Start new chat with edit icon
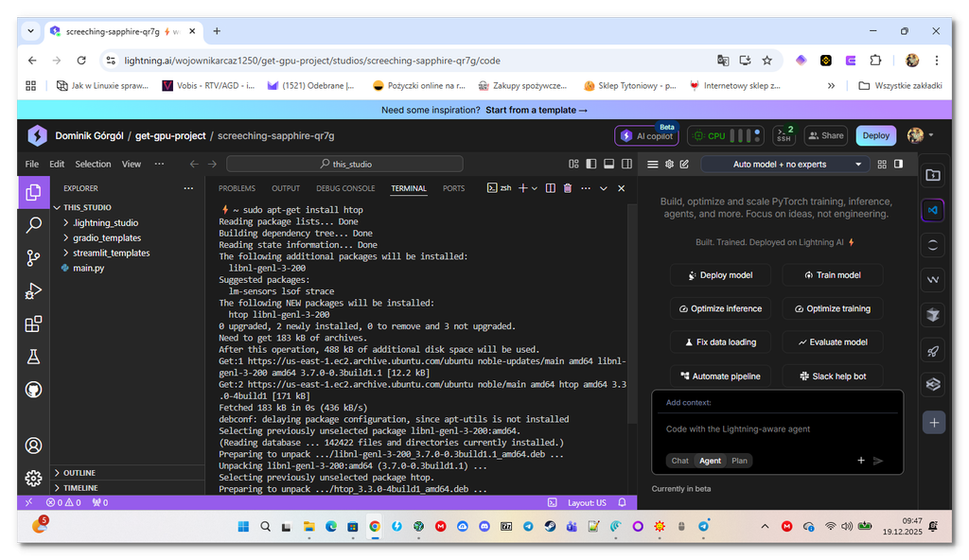The image size is (969, 560). click(x=685, y=164)
